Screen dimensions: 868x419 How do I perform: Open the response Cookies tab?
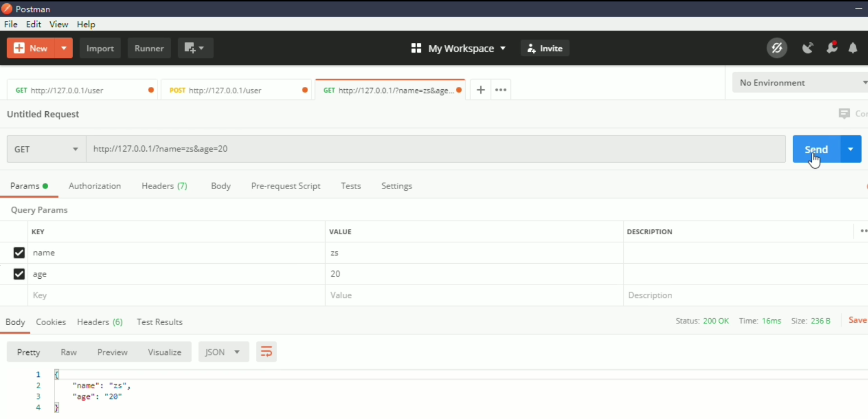tap(51, 322)
